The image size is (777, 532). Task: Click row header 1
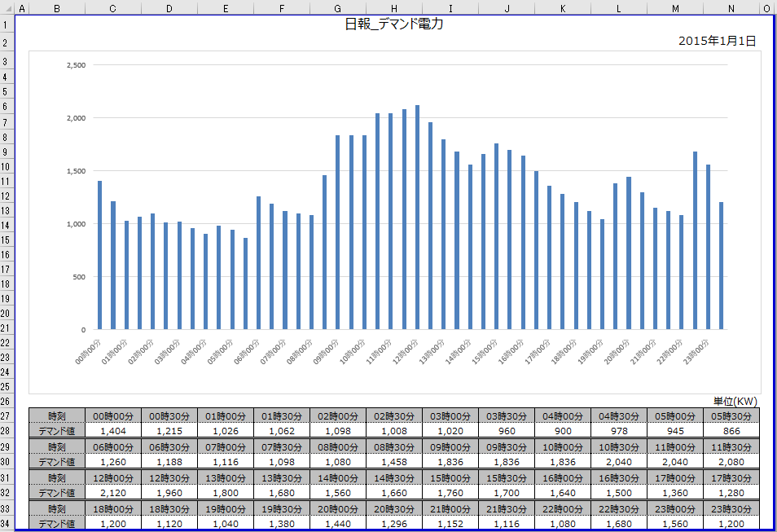[x=7, y=25]
